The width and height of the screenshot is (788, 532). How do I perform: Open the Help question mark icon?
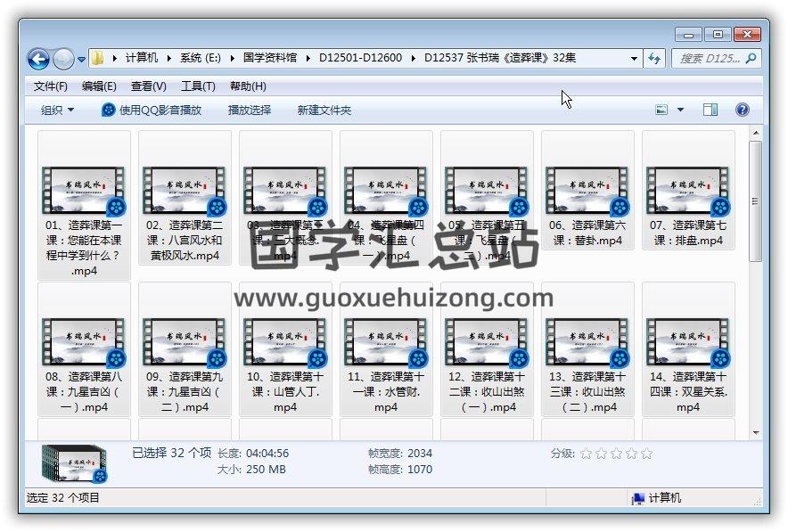click(x=742, y=110)
